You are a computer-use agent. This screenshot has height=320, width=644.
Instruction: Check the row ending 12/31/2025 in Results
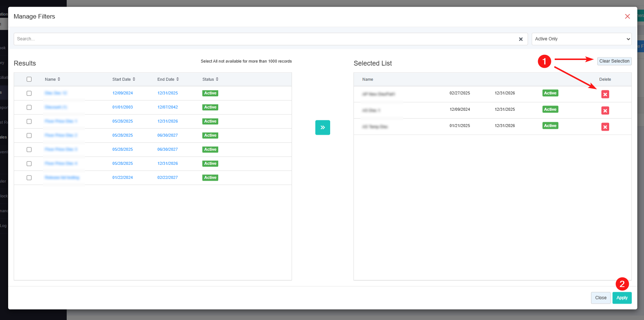click(x=29, y=93)
